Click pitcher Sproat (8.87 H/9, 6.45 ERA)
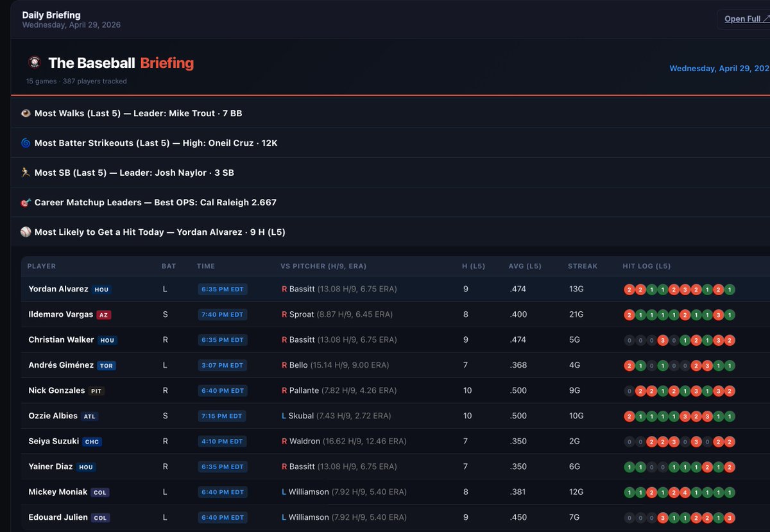This screenshot has width=770, height=532. coord(337,314)
